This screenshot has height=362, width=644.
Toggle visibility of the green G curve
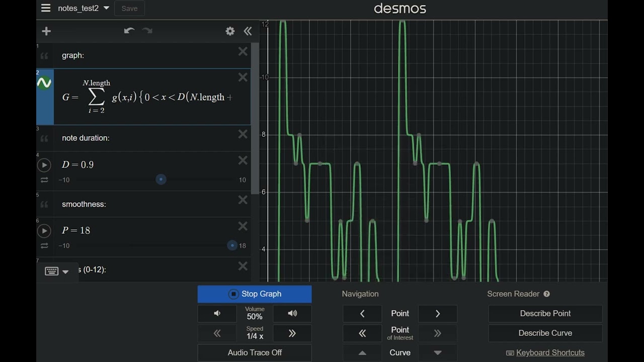click(44, 83)
